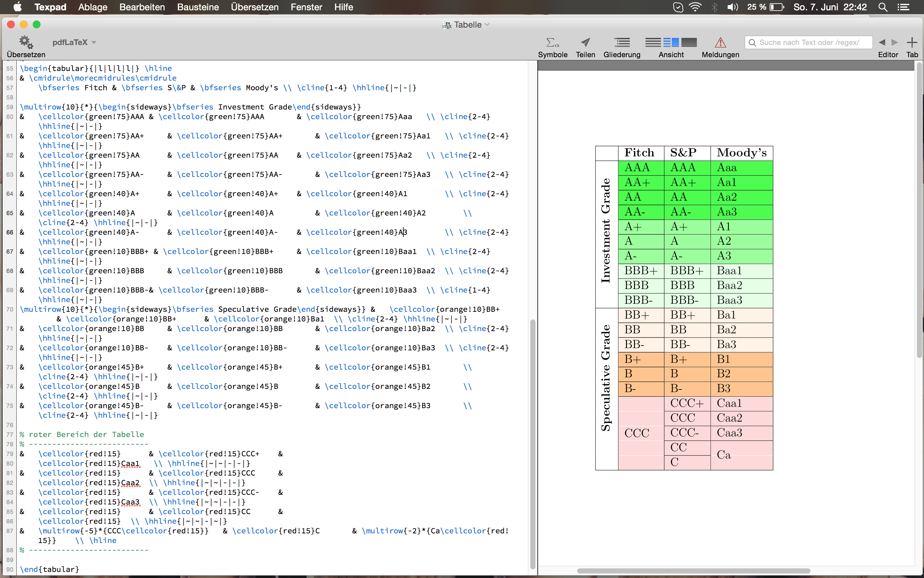Viewport: 924px width, 578px height.
Task: Click the search field for text or regex
Action: tap(808, 42)
